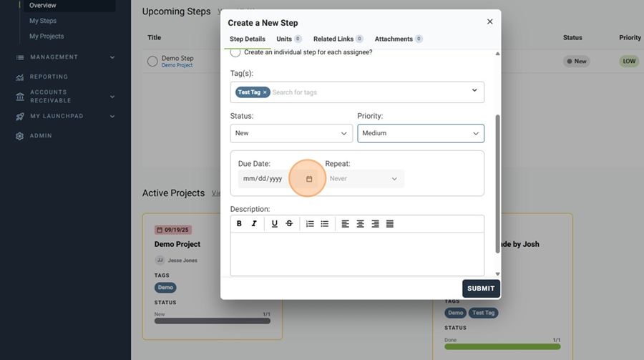
Task: Align description text right
Action: pos(375,223)
